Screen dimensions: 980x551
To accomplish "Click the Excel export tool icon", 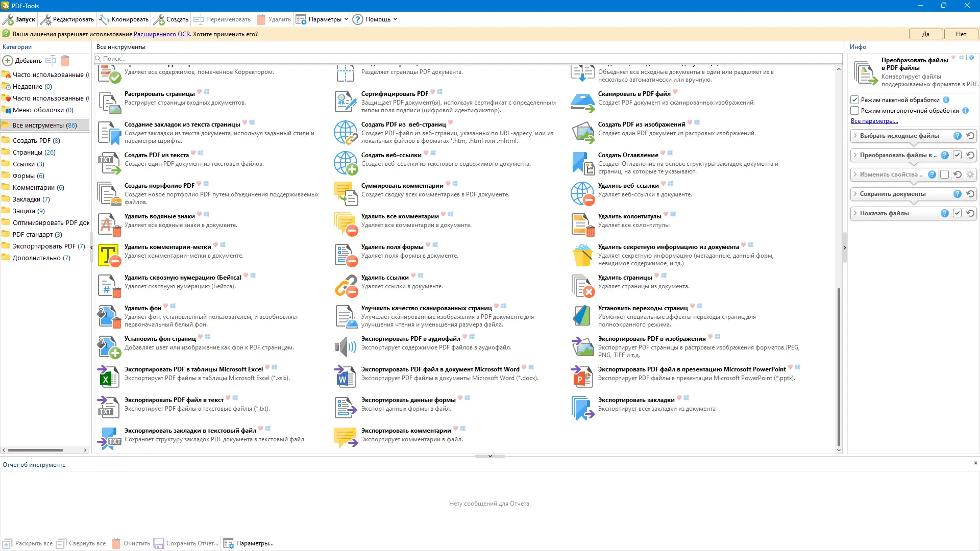I will 108,378.
